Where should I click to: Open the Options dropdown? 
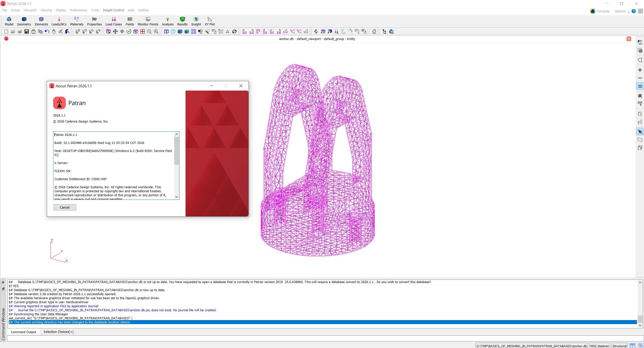click(621, 11)
